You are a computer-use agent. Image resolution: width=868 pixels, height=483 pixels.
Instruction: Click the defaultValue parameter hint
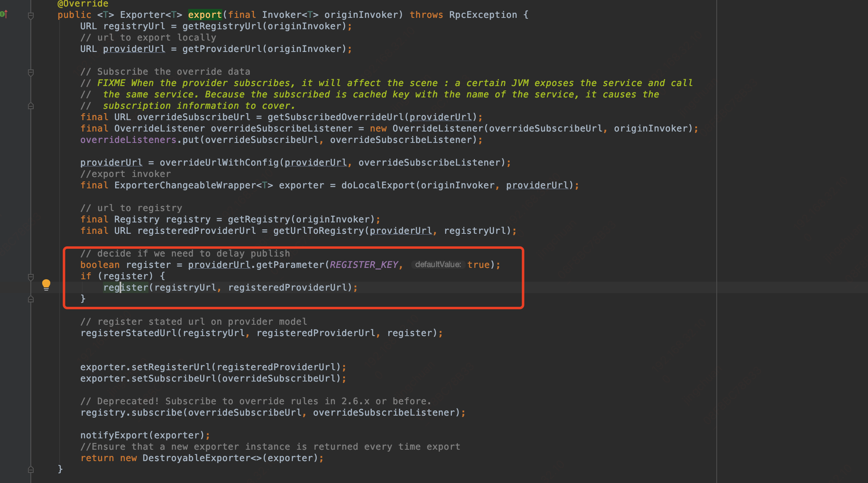pyautogui.click(x=438, y=265)
